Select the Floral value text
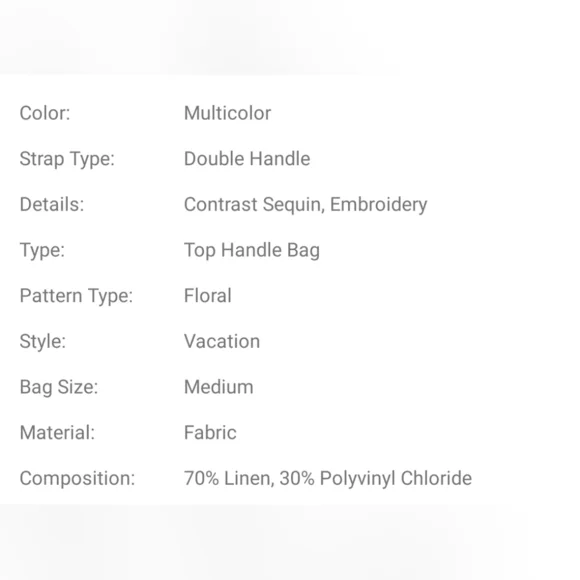Screen dimensions: 580x580 click(x=208, y=296)
